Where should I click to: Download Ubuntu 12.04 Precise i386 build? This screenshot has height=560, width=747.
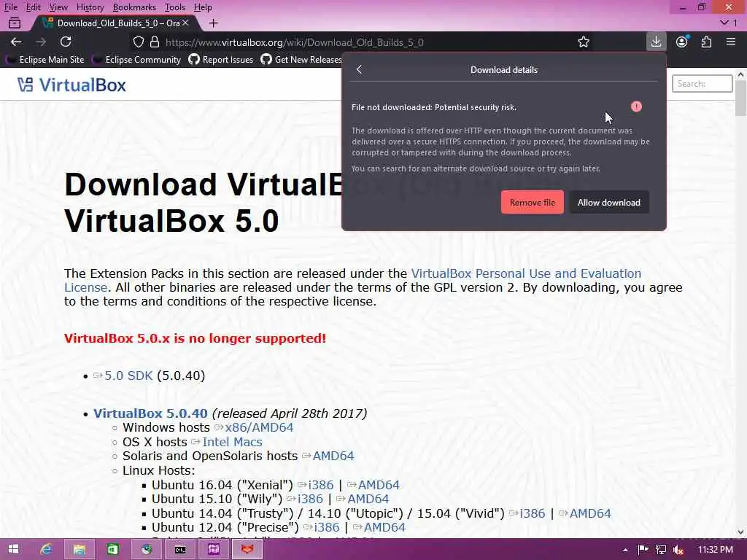[327, 528]
